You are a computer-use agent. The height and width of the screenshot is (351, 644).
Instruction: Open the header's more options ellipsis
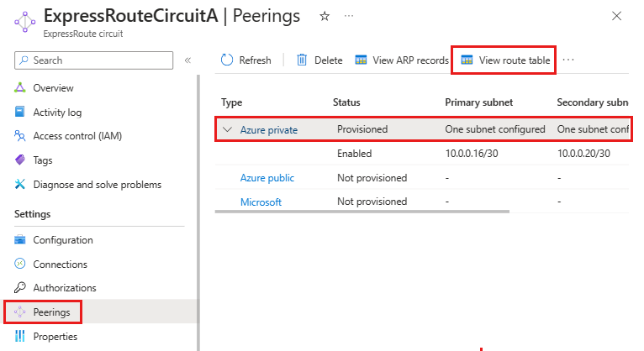click(349, 16)
